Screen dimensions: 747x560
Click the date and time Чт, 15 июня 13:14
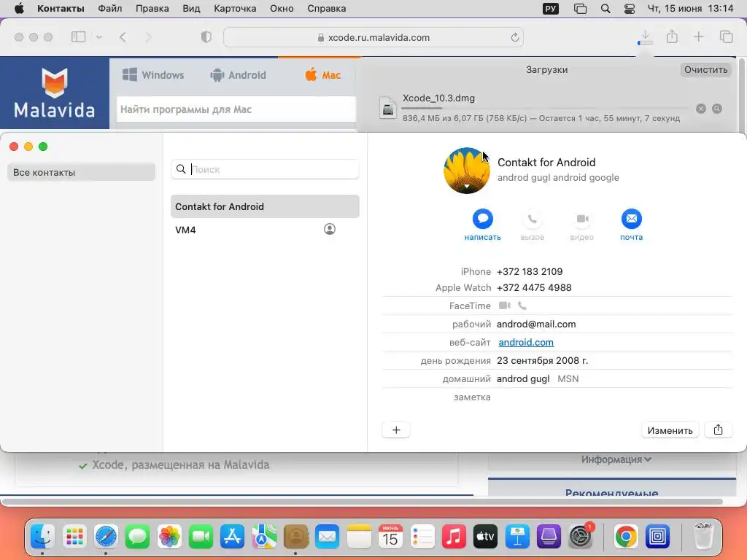pos(690,9)
